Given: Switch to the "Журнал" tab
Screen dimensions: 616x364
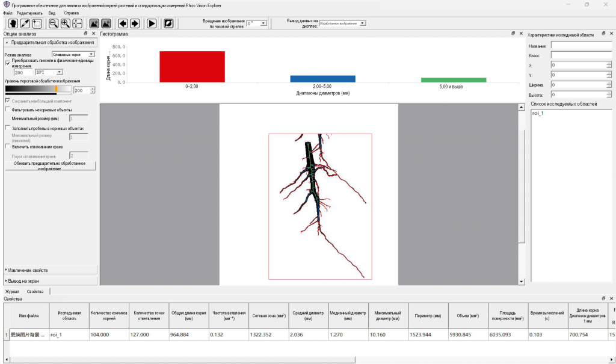Looking at the screenshot, I should (12, 291).
